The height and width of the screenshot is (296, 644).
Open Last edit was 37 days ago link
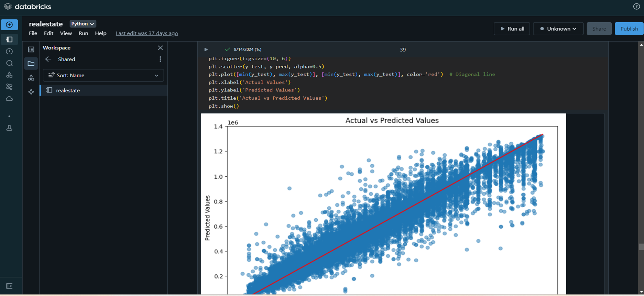[147, 33]
